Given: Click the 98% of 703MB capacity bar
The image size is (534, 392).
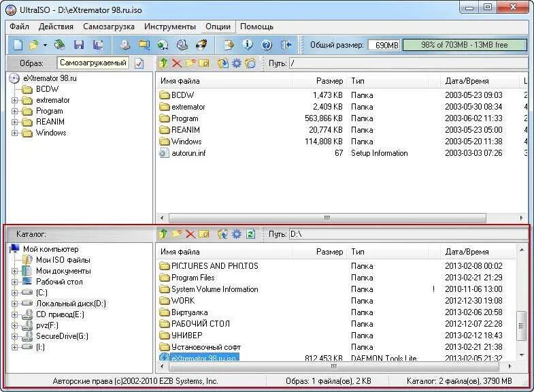Looking at the screenshot, I should [x=464, y=45].
